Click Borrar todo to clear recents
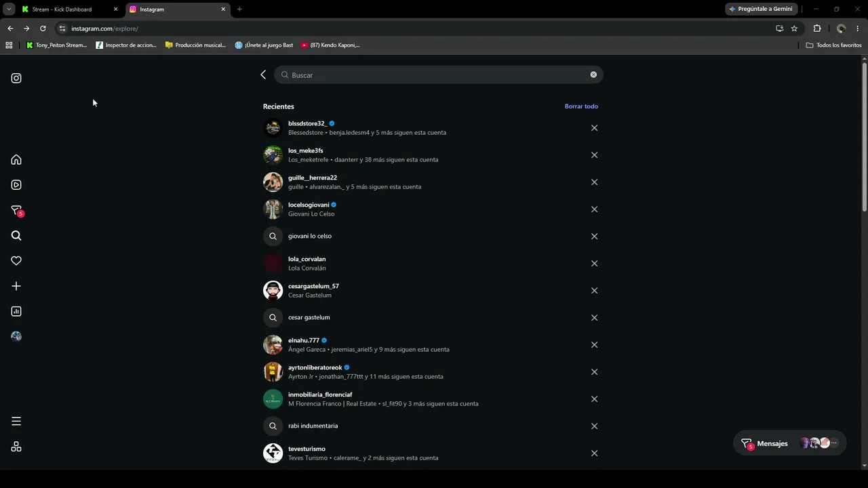868x488 pixels. (581, 106)
